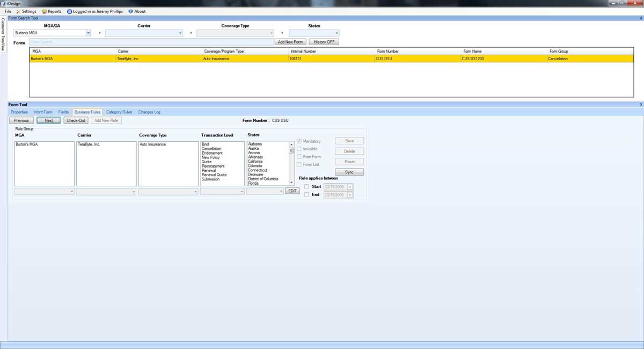Select the Business Rules tab
644x349 pixels.
(x=87, y=112)
